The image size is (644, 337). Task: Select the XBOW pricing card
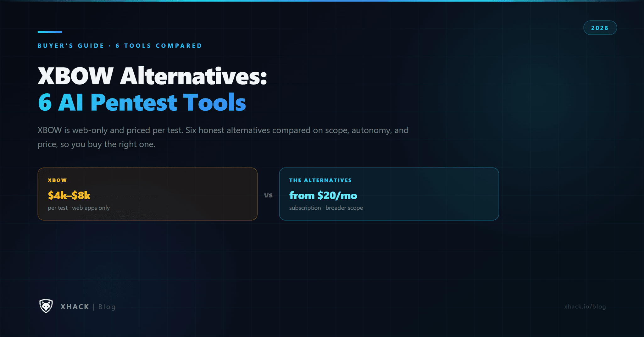point(147,194)
